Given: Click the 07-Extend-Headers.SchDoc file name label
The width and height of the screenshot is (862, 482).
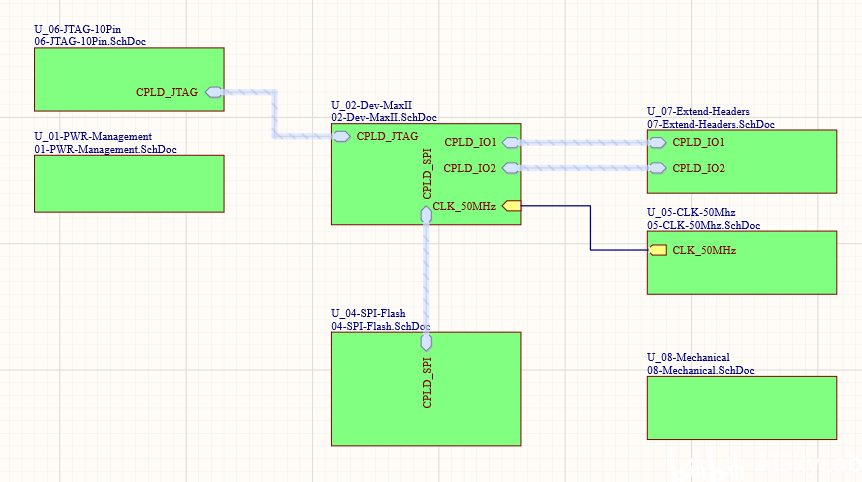Looking at the screenshot, I should point(711,124).
